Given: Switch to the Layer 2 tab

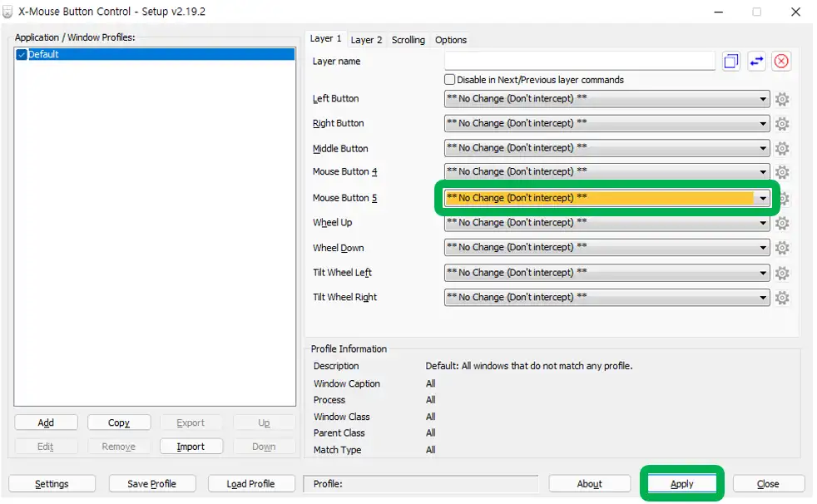Looking at the screenshot, I should tap(366, 40).
